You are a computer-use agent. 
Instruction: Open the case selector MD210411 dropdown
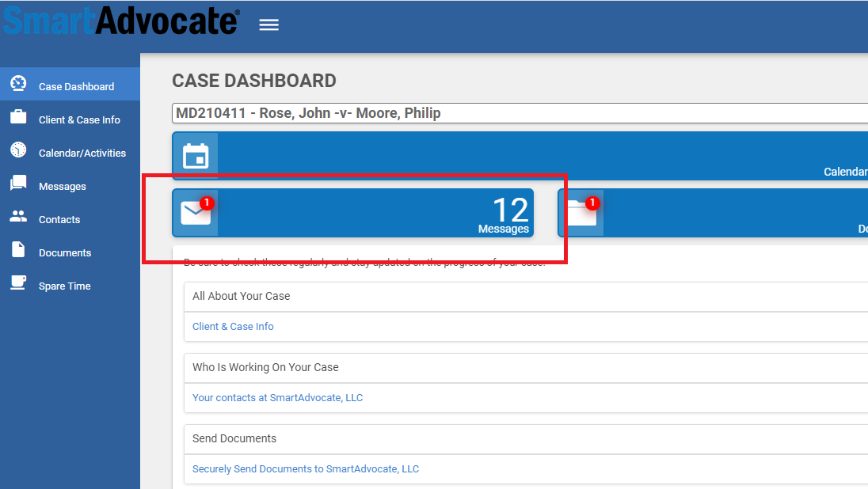[520, 113]
